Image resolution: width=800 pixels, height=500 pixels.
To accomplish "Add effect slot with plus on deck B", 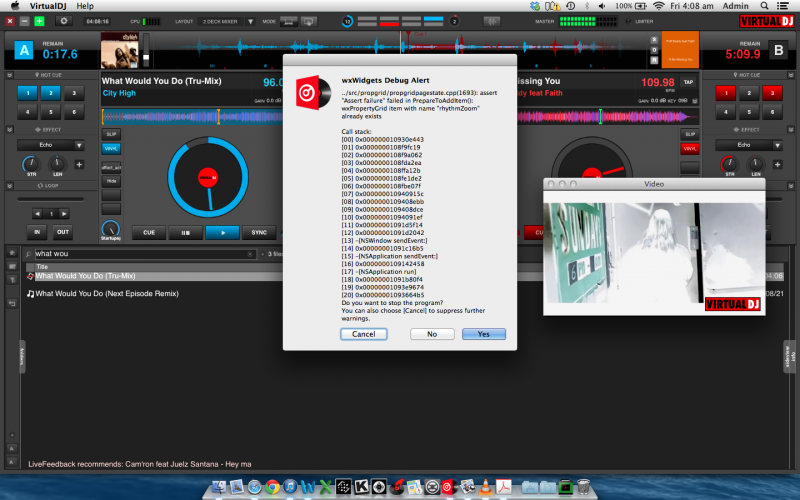I will [x=778, y=164].
